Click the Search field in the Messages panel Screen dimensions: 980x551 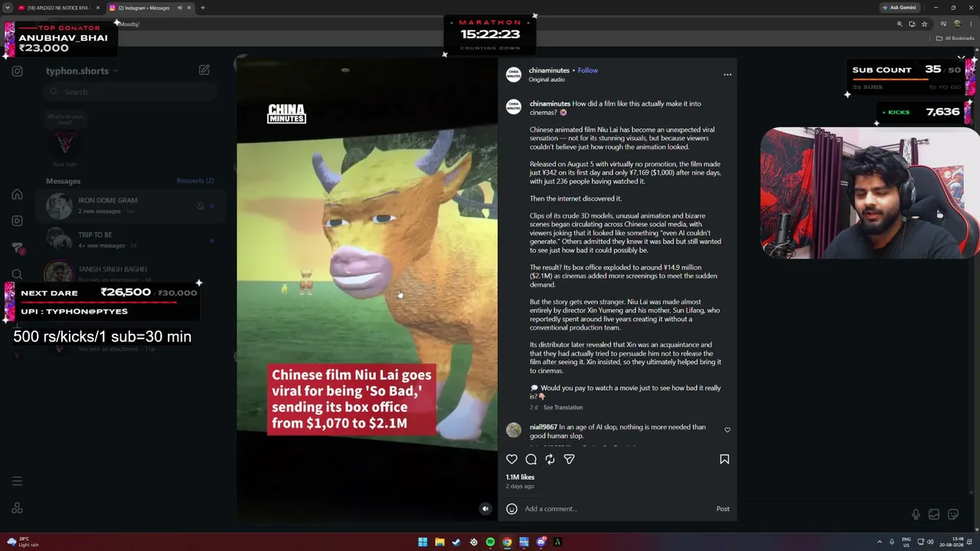pos(130,92)
